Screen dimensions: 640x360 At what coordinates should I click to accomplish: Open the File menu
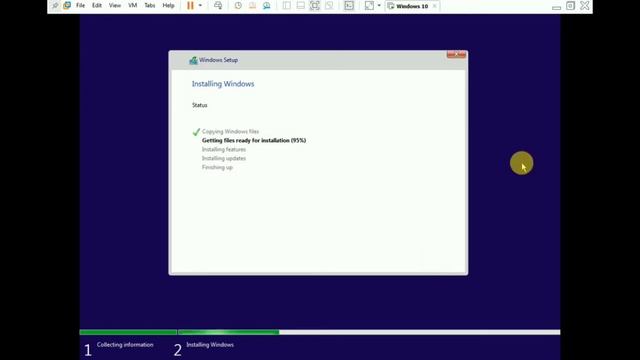point(80,5)
